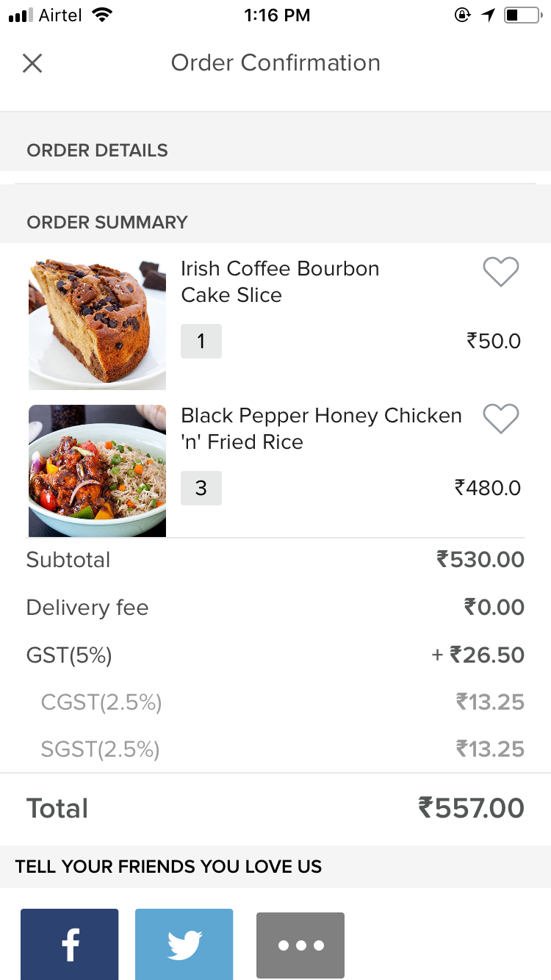The width and height of the screenshot is (551, 980).
Task: Share on Twitter
Action: [184, 944]
